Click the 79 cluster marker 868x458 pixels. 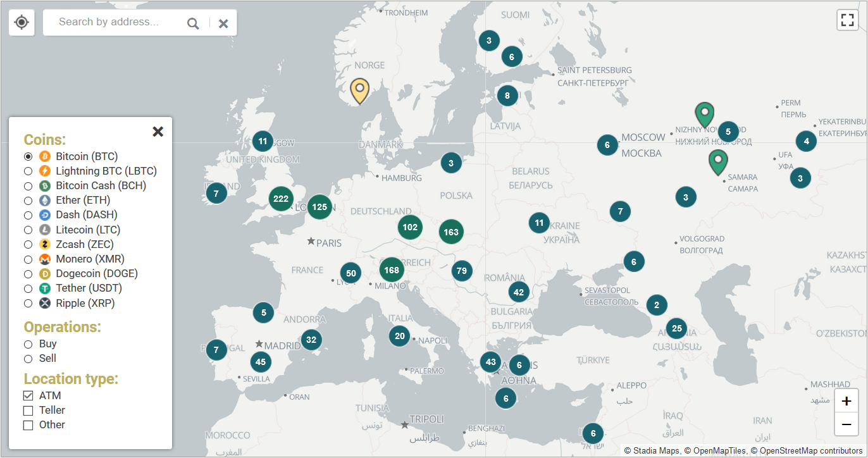[462, 271]
